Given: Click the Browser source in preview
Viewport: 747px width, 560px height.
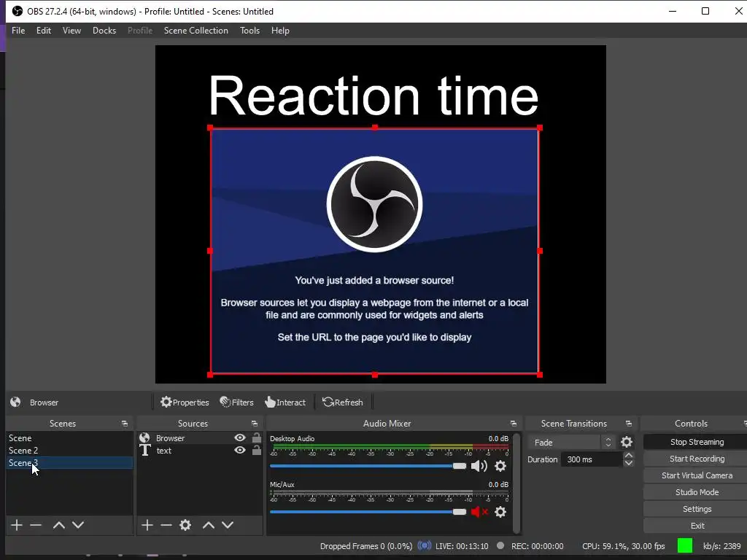Looking at the screenshot, I should [x=375, y=252].
